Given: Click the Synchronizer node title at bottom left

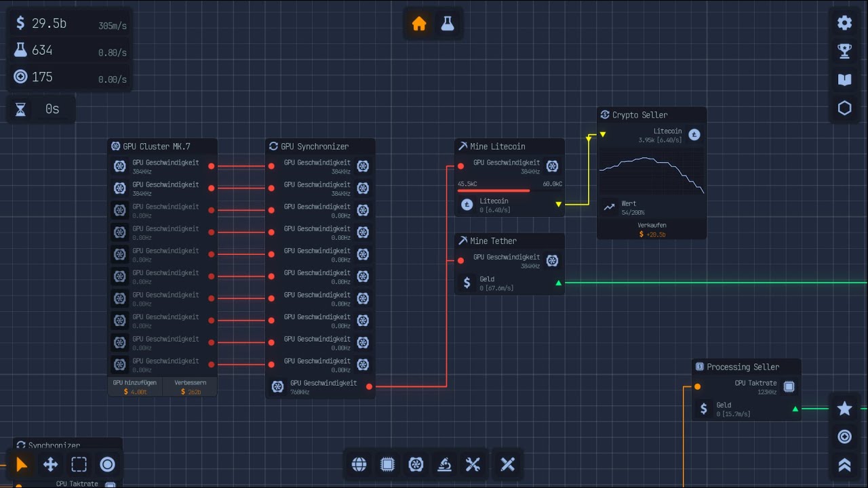Looking at the screenshot, I should point(54,446).
